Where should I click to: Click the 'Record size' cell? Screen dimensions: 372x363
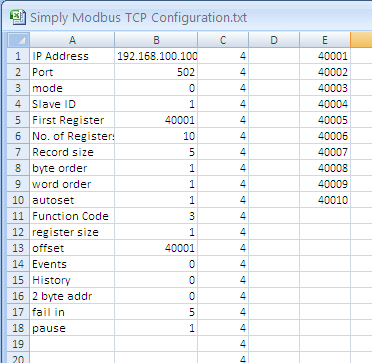72,152
